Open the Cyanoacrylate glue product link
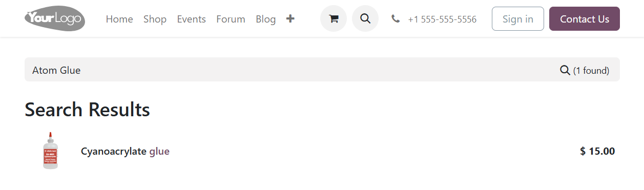The height and width of the screenshot is (190, 644). 125,151
